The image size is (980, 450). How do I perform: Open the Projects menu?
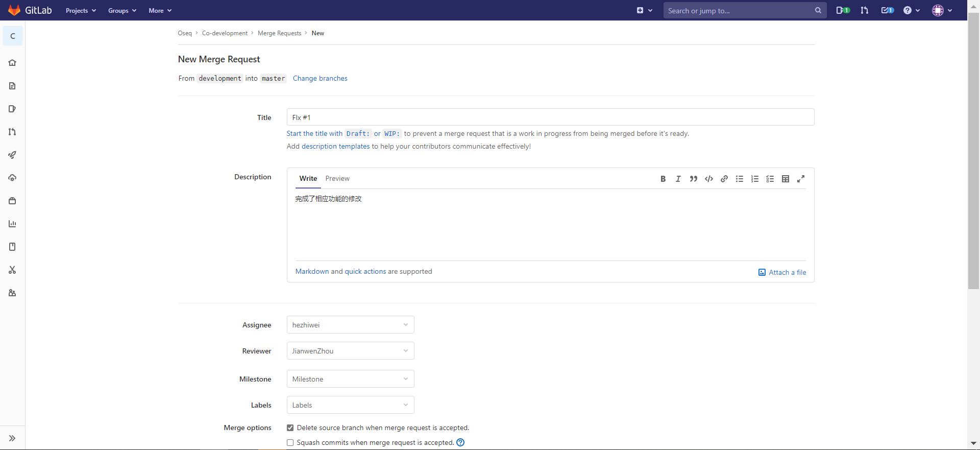pyautogui.click(x=81, y=10)
